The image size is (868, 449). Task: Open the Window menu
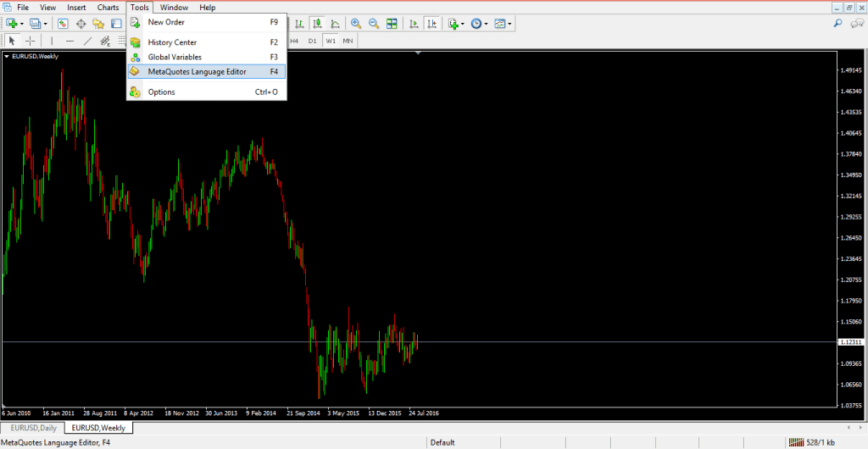click(174, 7)
